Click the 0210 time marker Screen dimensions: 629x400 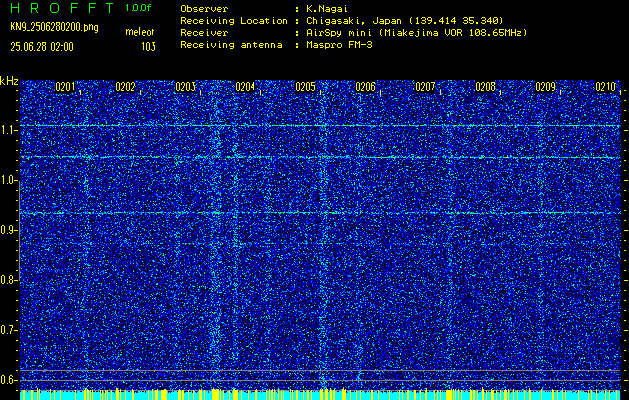pos(605,87)
